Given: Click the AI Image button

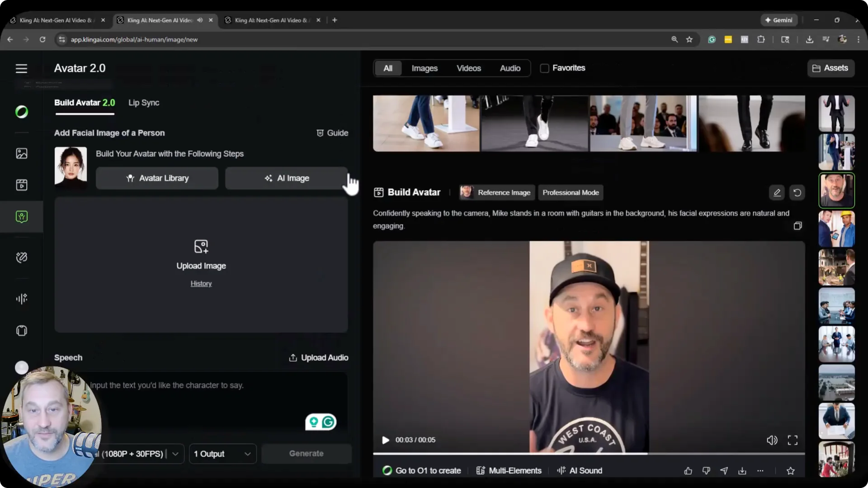Looking at the screenshot, I should pos(287,178).
